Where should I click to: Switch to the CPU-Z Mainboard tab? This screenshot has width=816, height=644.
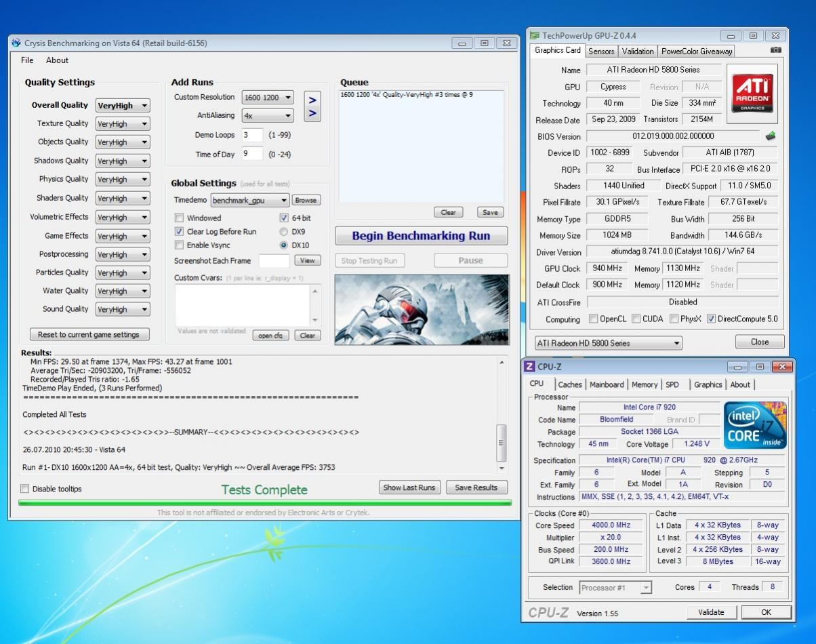click(x=607, y=385)
